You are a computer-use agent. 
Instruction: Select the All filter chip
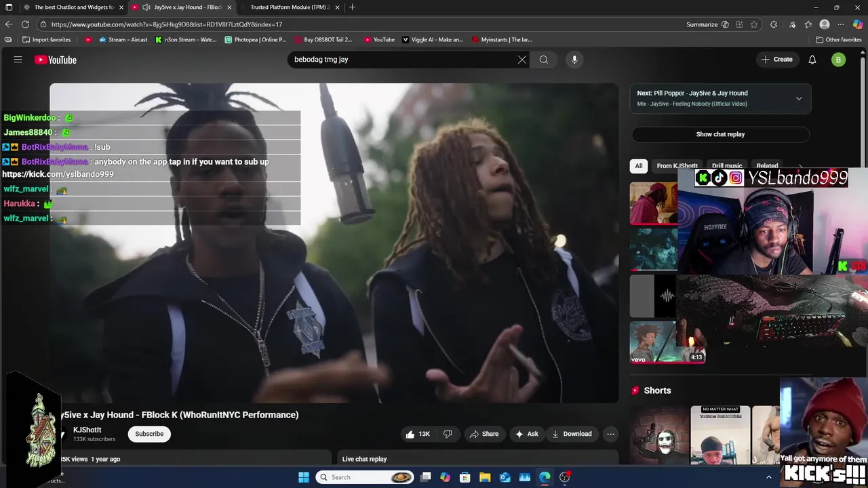[638, 165]
